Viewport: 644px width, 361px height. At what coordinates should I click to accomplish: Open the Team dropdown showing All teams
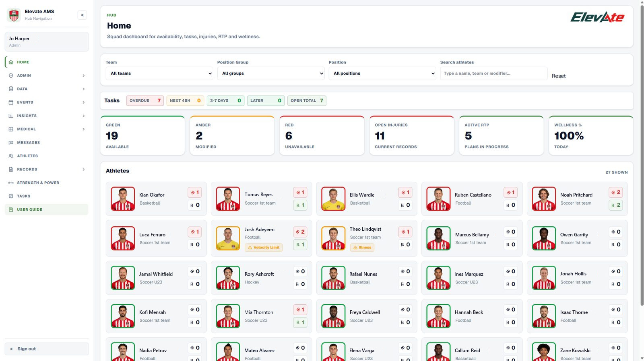pyautogui.click(x=159, y=73)
